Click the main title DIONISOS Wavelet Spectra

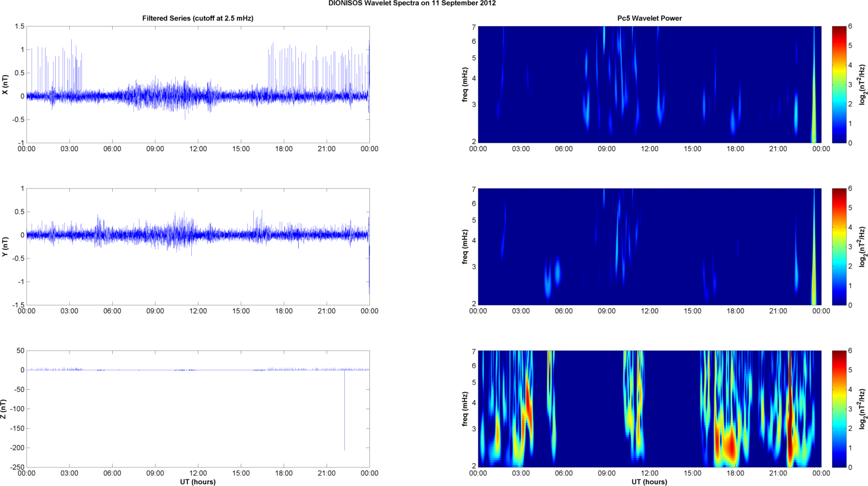pyautogui.click(x=412, y=3)
